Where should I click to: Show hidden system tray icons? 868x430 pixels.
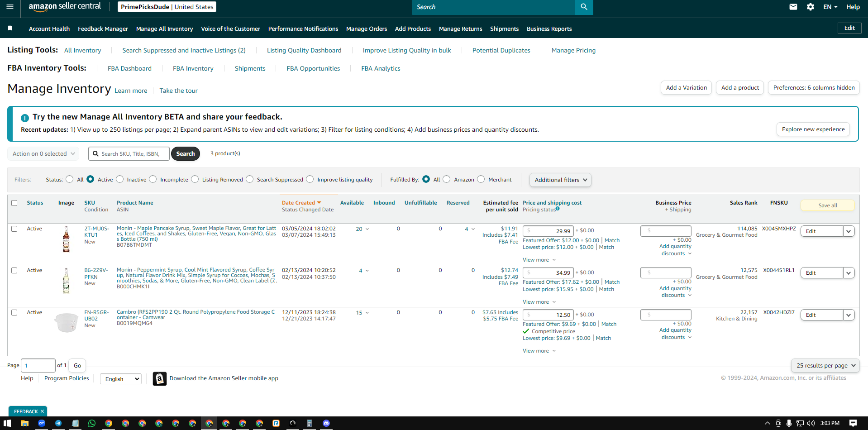pos(767,423)
